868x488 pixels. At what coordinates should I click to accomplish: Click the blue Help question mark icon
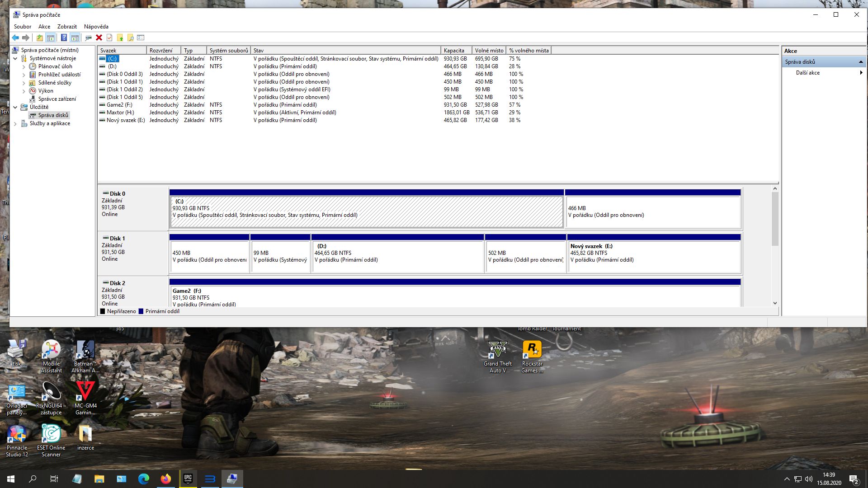[64, 38]
